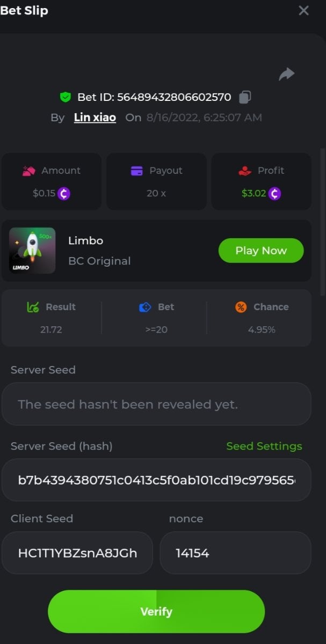
Task: Click the blue Bet dice icon
Action: click(x=145, y=307)
